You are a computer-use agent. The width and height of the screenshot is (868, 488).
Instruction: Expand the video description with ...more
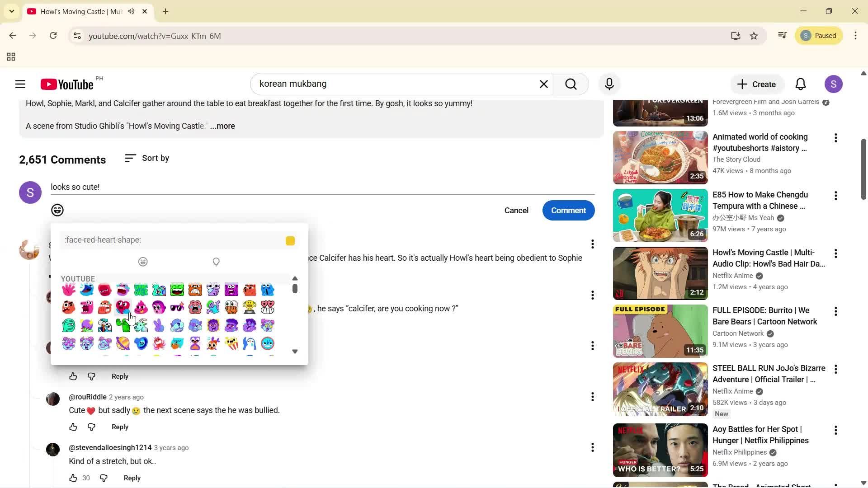[x=222, y=126]
